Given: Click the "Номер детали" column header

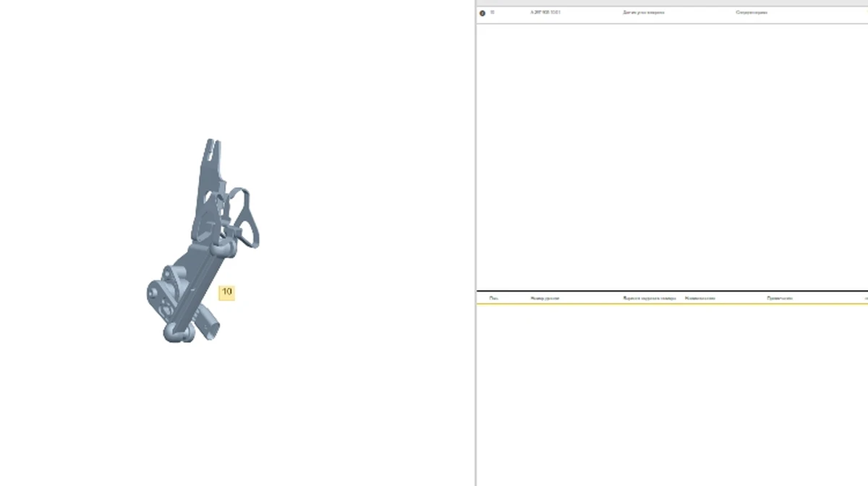Looking at the screenshot, I should [545, 298].
